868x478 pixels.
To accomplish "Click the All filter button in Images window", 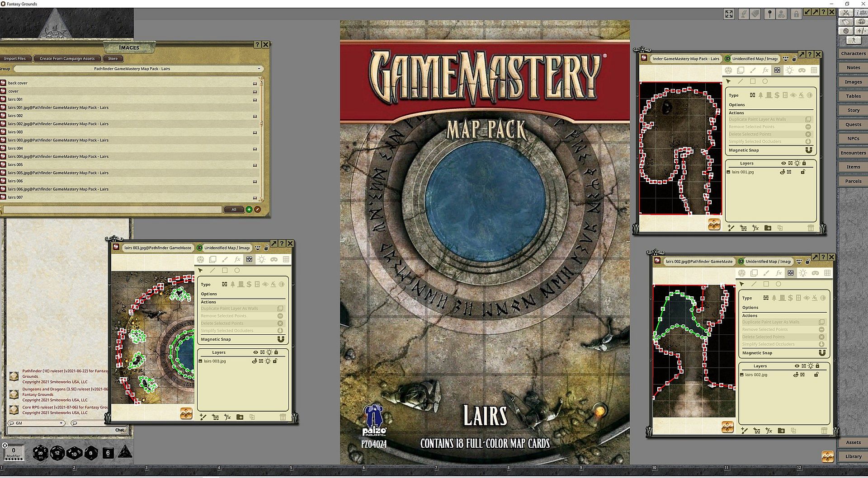I will click(234, 210).
